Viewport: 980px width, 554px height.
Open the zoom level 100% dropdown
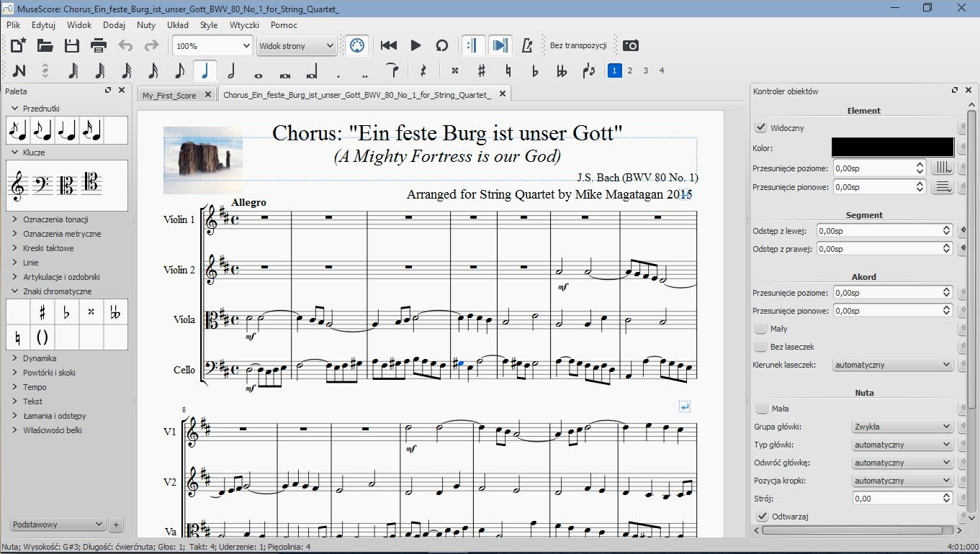[212, 45]
